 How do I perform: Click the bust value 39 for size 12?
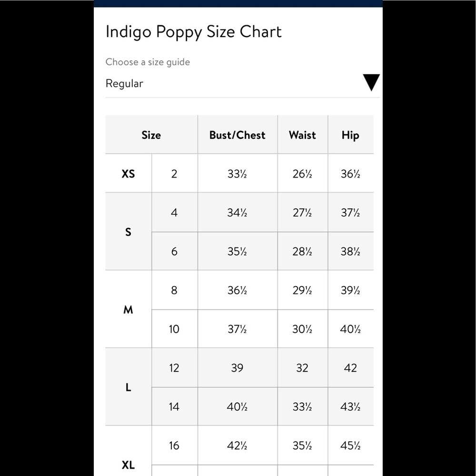tap(238, 367)
